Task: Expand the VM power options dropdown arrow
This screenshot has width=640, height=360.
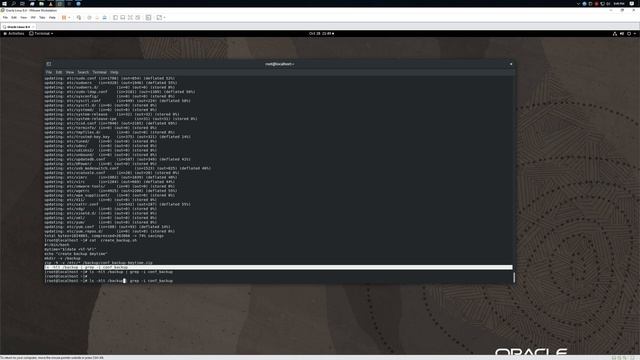Action: click(69, 18)
